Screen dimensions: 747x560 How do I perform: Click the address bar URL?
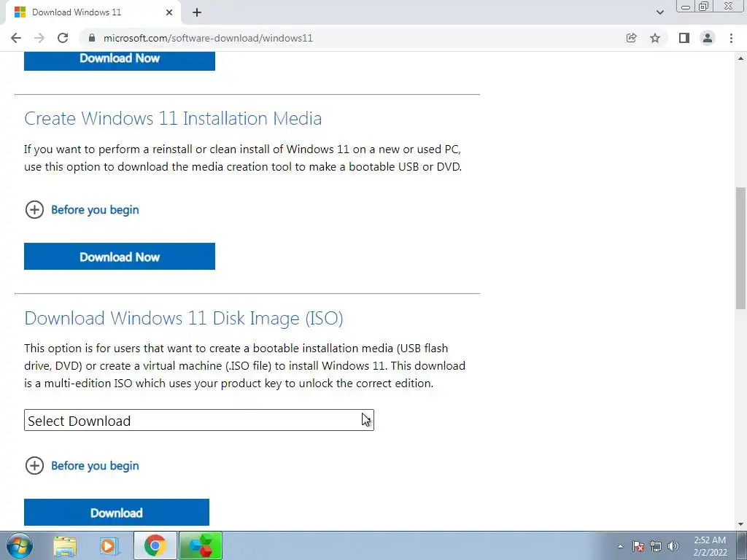click(x=208, y=38)
